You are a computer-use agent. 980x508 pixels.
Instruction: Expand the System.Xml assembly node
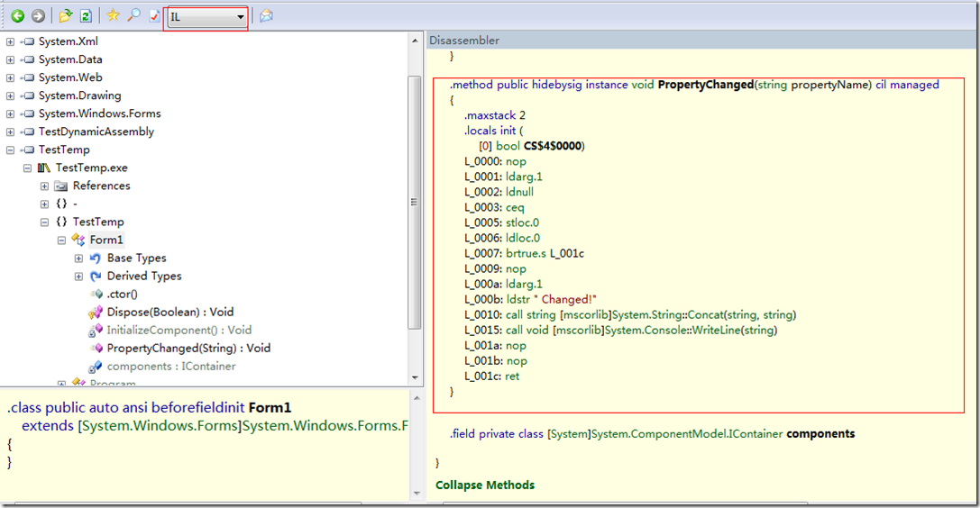[10, 41]
